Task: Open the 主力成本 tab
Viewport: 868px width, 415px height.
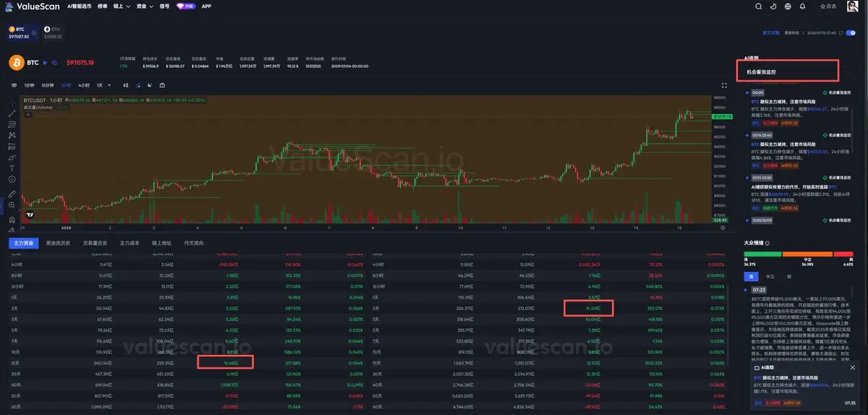Action: 130,243
